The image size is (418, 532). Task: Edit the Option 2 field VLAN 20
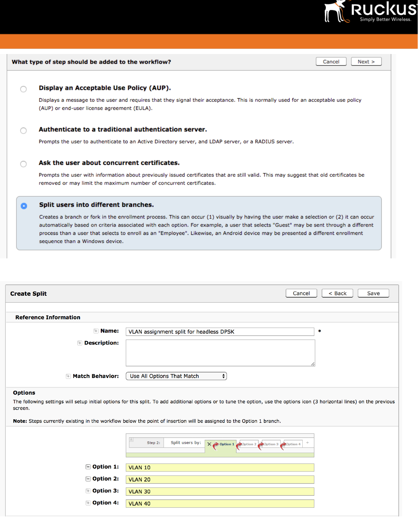coord(220,479)
